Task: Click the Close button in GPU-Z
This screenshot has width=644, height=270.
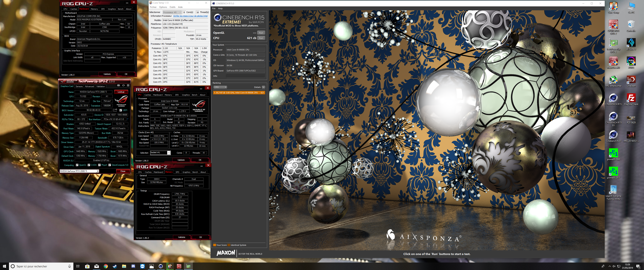Action: (x=123, y=171)
